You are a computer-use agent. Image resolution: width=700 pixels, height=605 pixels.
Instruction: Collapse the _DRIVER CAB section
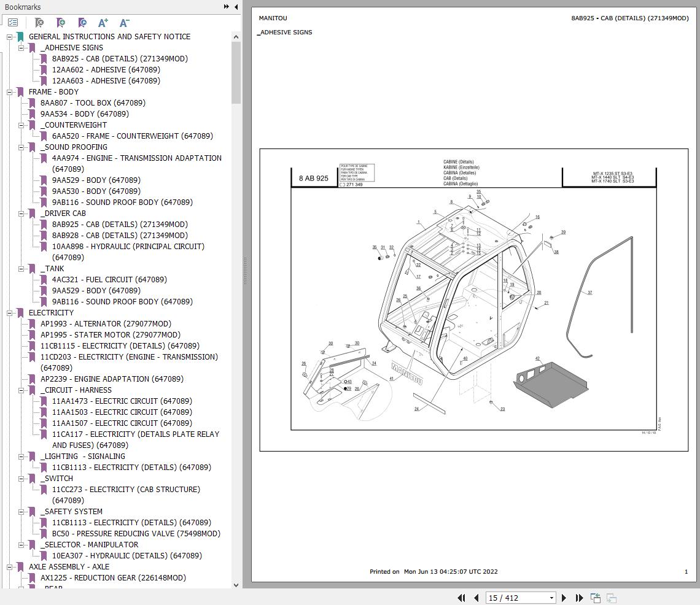pyautogui.click(x=21, y=214)
